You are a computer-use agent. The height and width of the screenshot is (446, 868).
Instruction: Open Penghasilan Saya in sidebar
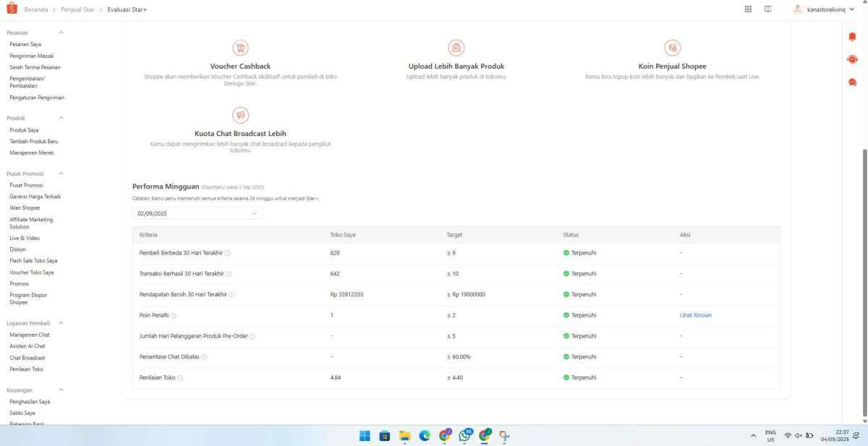tap(30, 402)
